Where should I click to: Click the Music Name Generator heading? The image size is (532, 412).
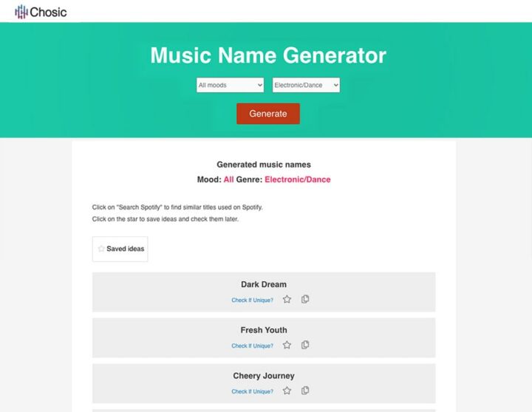[268, 55]
